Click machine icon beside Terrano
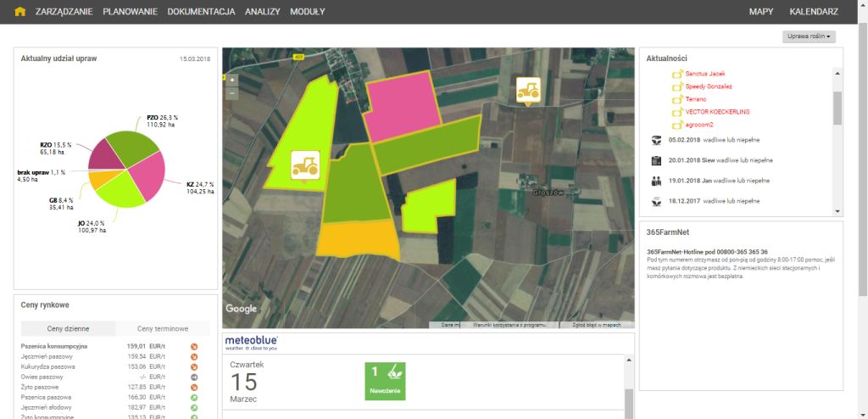 pyautogui.click(x=677, y=99)
